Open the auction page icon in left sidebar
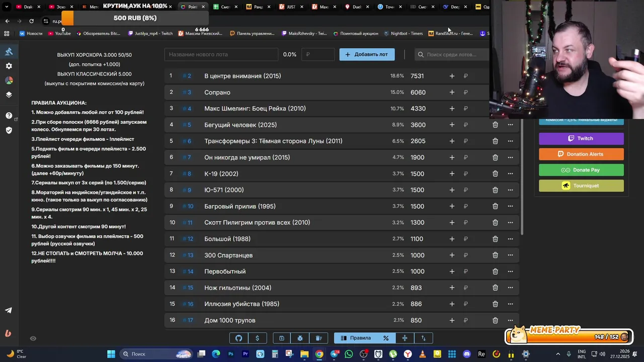The width and height of the screenshot is (644, 362). (9, 51)
